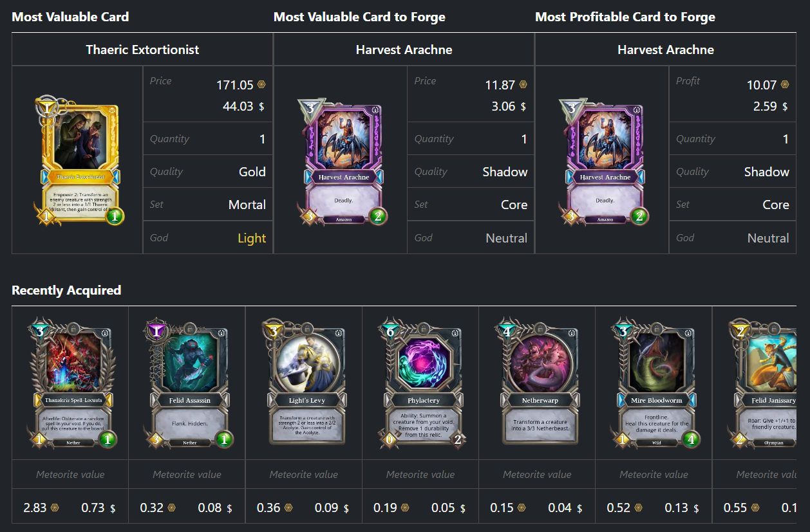Click the GODS coin icon beside 171.05

[x=261, y=85]
